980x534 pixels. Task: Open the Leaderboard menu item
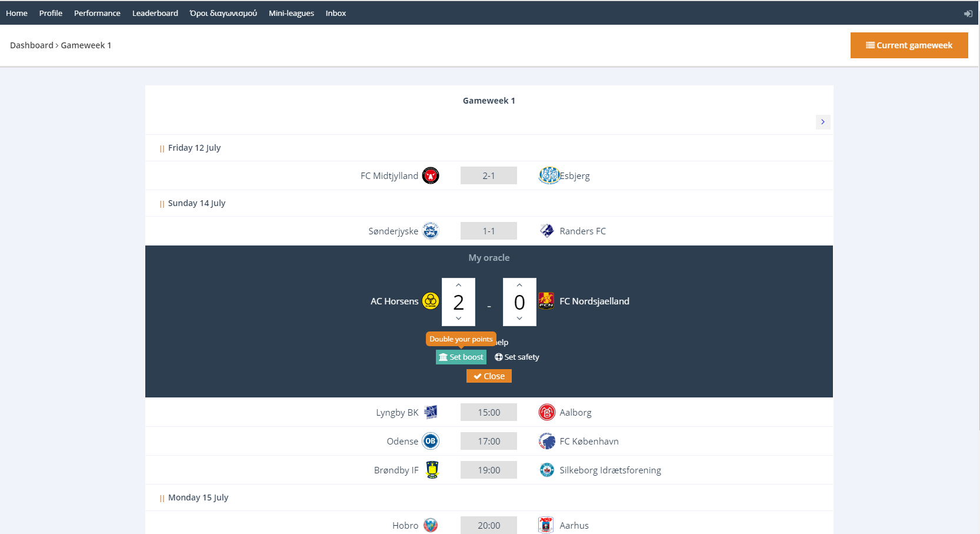pyautogui.click(x=155, y=13)
